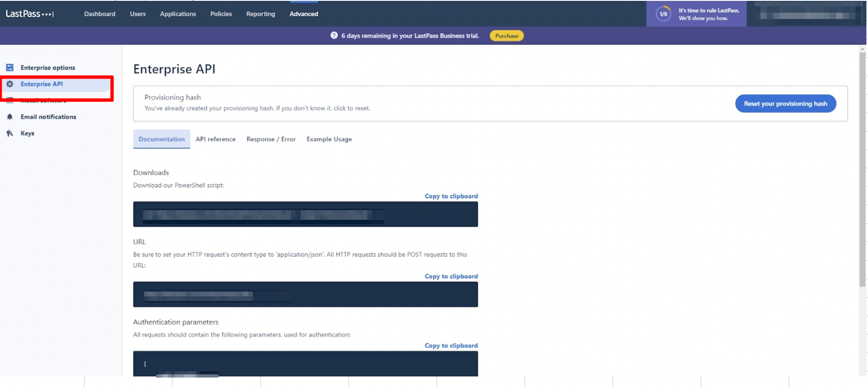The height and width of the screenshot is (387, 868).
Task: Switch to the API reference tab
Action: [x=216, y=139]
